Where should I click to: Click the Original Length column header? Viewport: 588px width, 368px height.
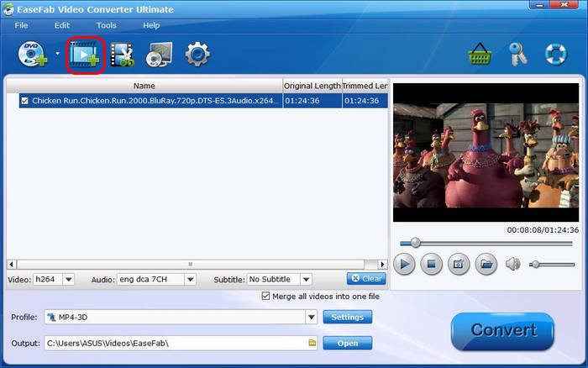coord(312,86)
